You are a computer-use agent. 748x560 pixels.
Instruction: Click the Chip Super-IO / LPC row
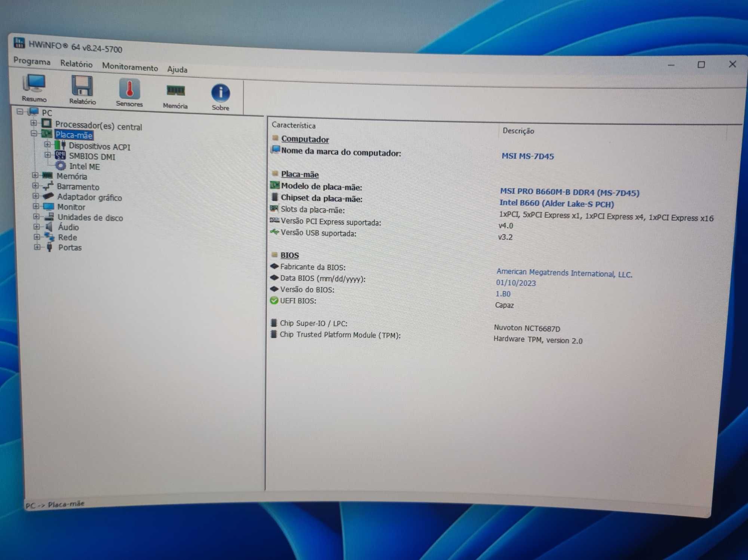point(313,323)
